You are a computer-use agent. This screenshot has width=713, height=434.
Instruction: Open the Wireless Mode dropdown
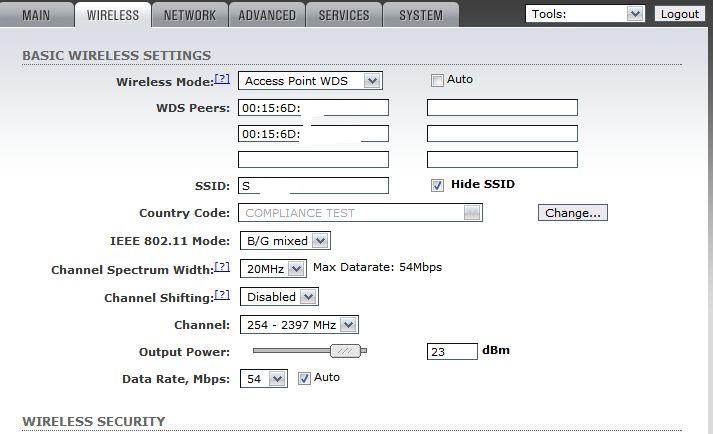(311, 81)
